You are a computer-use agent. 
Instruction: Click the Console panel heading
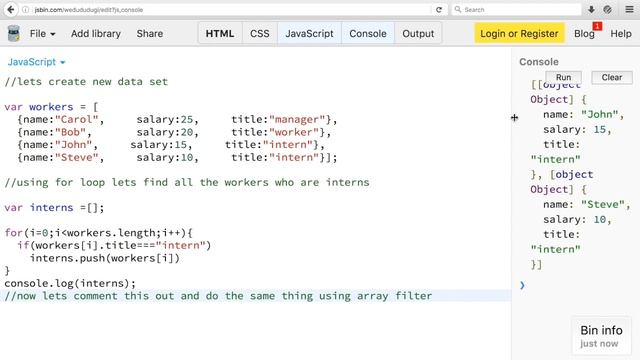pyautogui.click(x=539, y=62)
